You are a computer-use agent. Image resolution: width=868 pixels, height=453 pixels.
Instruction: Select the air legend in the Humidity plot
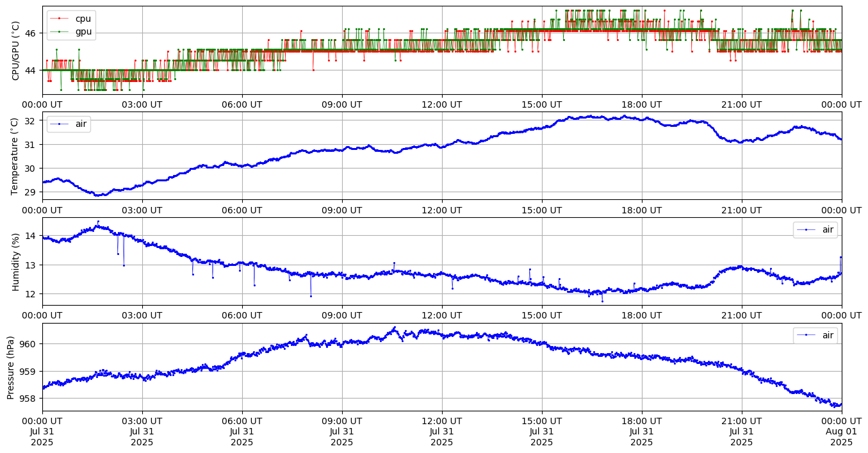point(815,229)
